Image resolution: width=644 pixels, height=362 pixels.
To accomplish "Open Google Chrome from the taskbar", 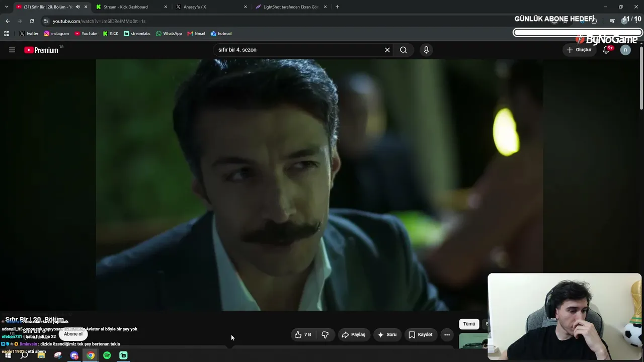I will 91,355.
